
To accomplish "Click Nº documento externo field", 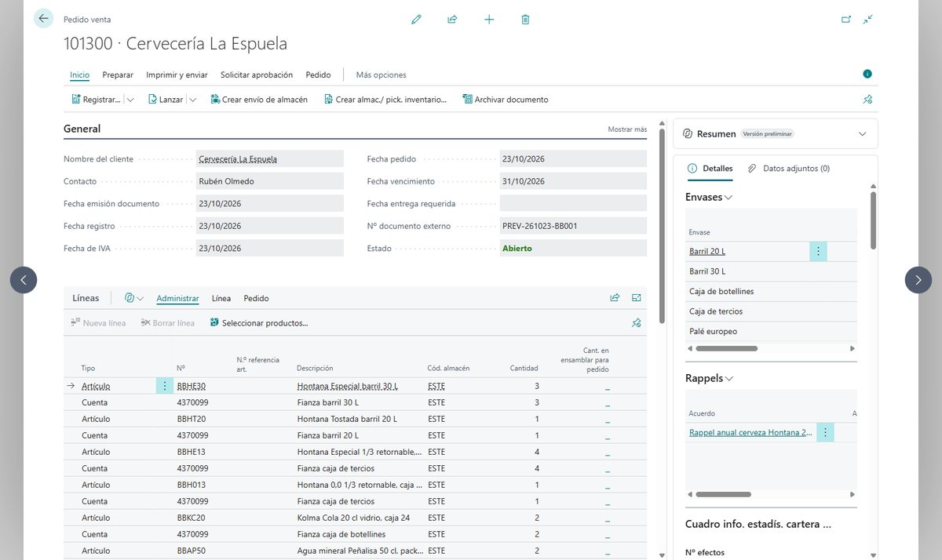I will coord(573,226).
